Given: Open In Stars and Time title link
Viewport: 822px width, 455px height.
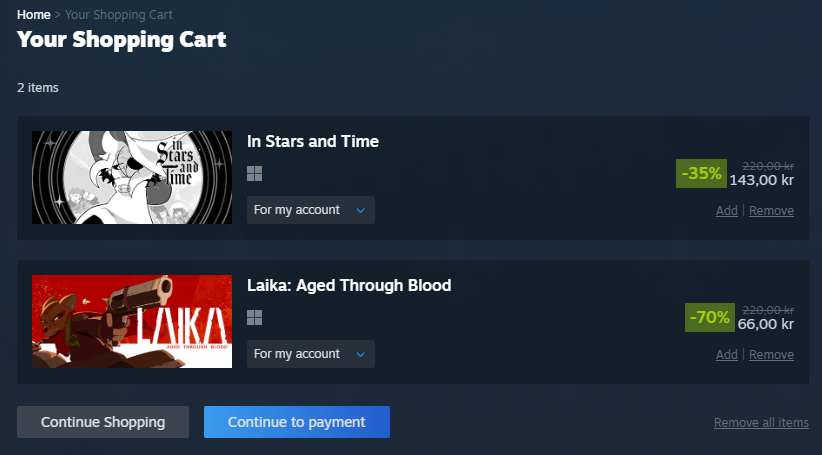Looking at the screenshot, I should click(x=313, y=142).
